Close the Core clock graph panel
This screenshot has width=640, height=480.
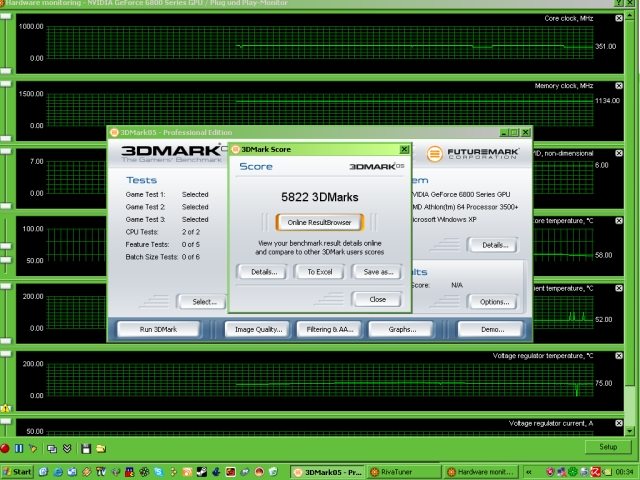(x=619, y=18)
